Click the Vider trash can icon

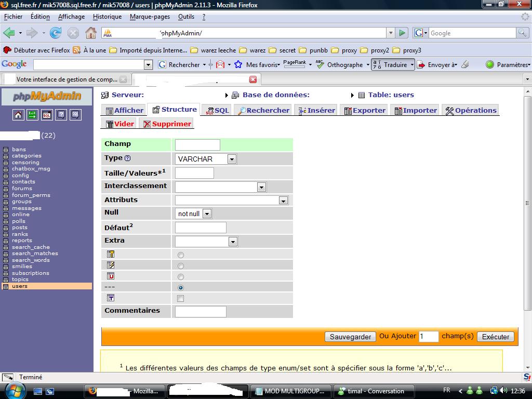point(110,124)
